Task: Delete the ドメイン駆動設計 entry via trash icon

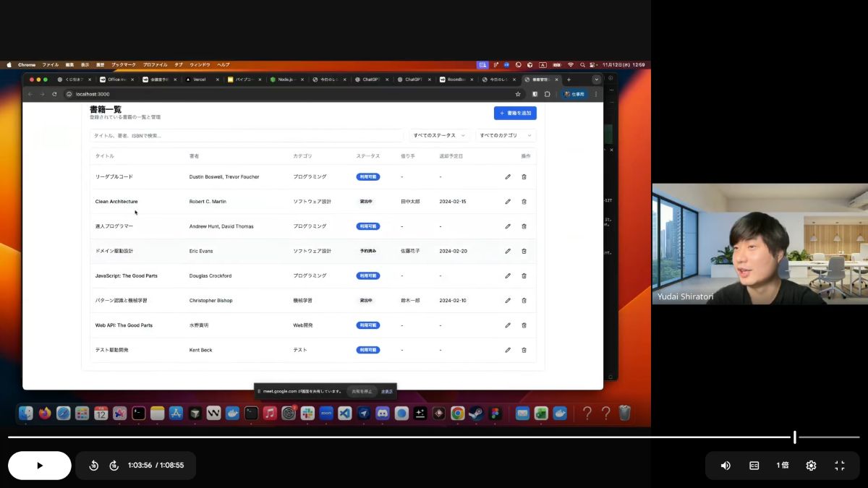Action: (524, 251)
